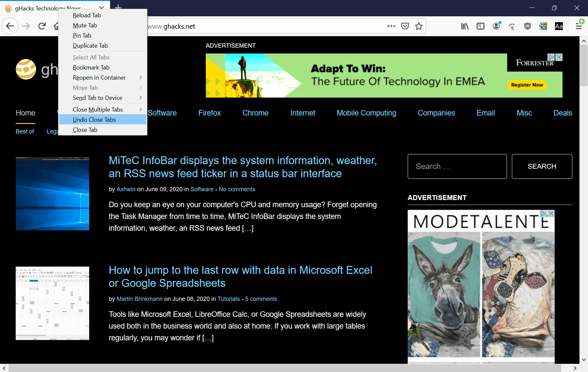
Task: Click the SEARCH button
Action: click(x=542, y=166)
